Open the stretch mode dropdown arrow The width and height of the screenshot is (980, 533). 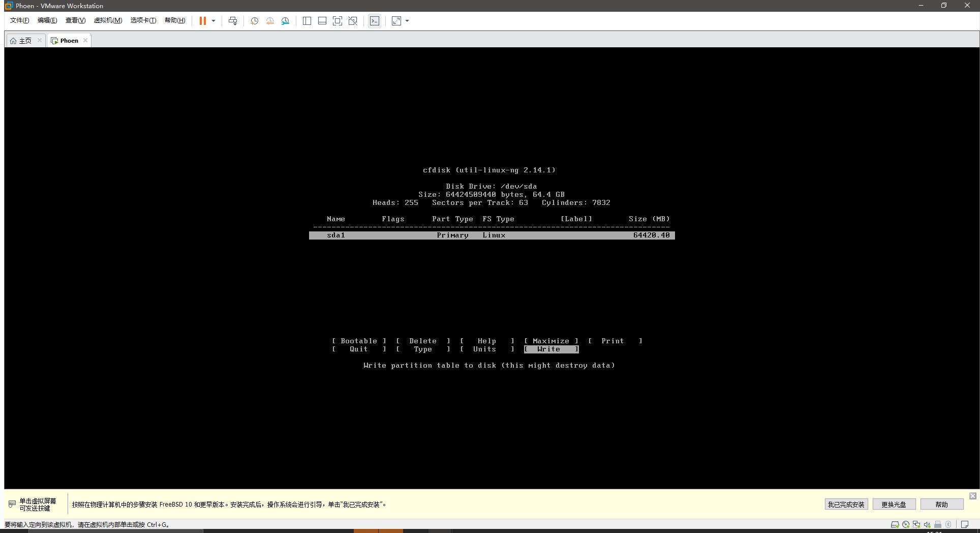click(x=406, y=21)
